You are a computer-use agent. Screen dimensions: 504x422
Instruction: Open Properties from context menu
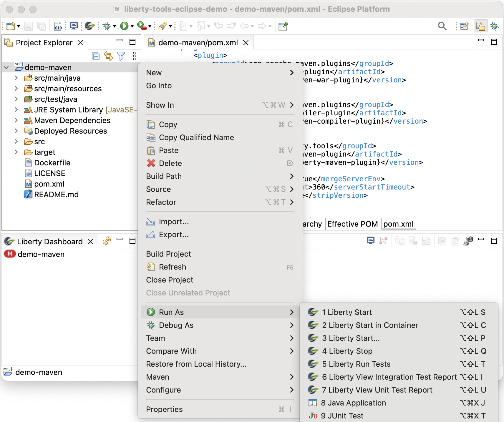click(220, 409)
